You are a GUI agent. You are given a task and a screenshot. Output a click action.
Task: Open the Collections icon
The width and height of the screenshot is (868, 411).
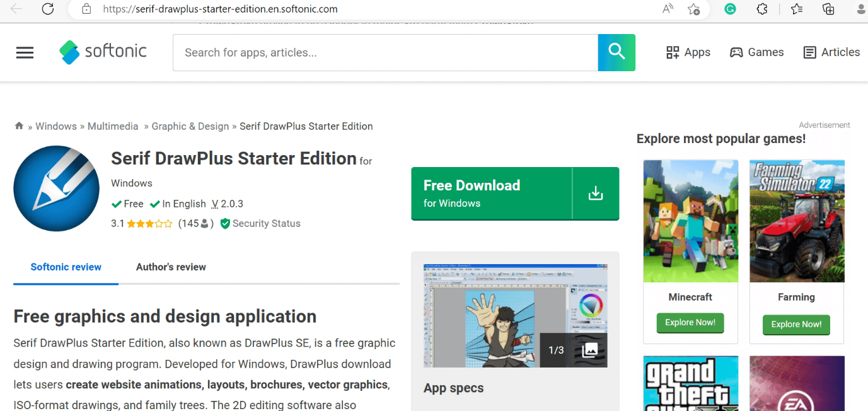click(828, 9)
